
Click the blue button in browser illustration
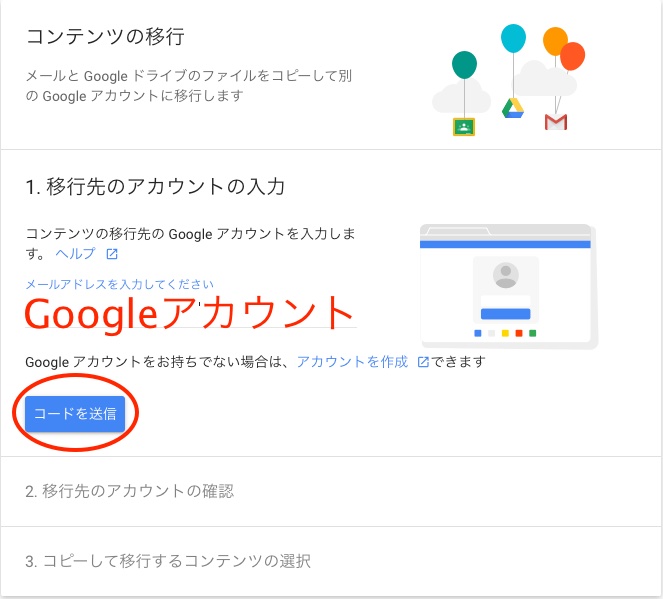coord(506,314)
